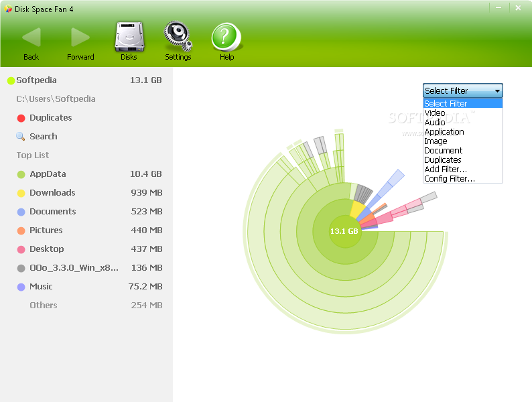Click the pink Desktop dot
The image size is (532, 402).
[21, 249]
